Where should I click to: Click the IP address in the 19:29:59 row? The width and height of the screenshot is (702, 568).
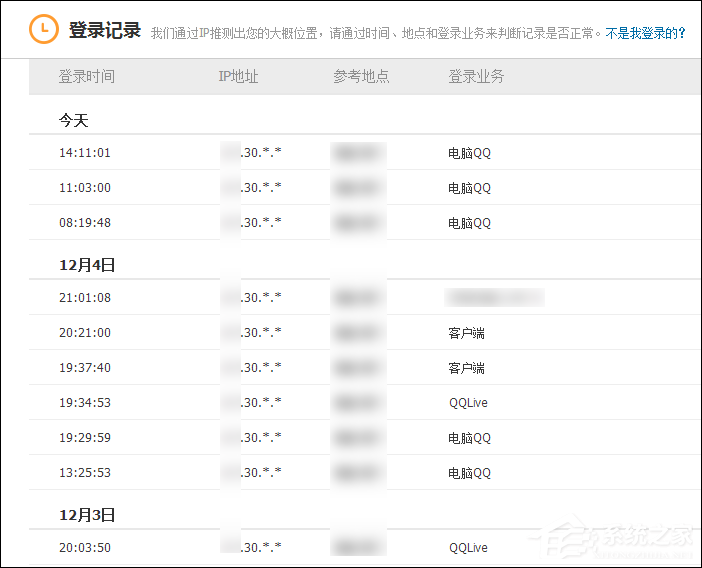click(252, 438)
